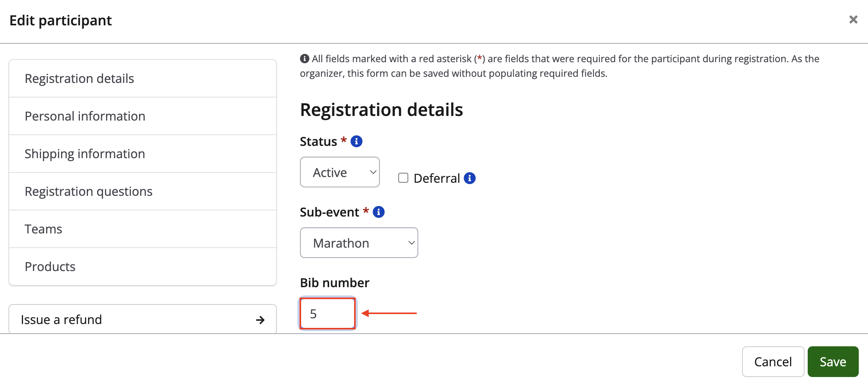Screen dimensions: 868x387
Task: Switch to the Registration questions section
Action: coord(88,192)
